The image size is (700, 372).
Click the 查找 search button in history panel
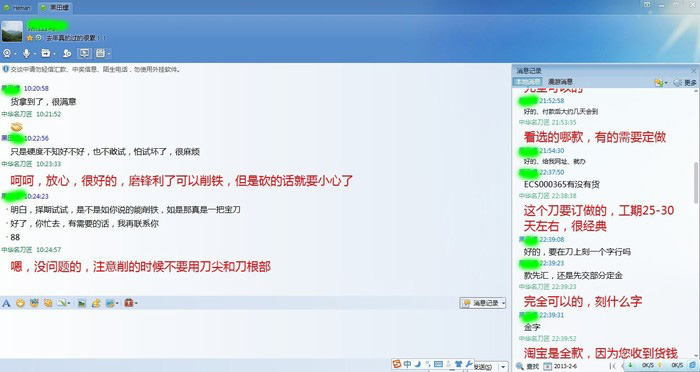pyautogui.click(x=527, y=366)
